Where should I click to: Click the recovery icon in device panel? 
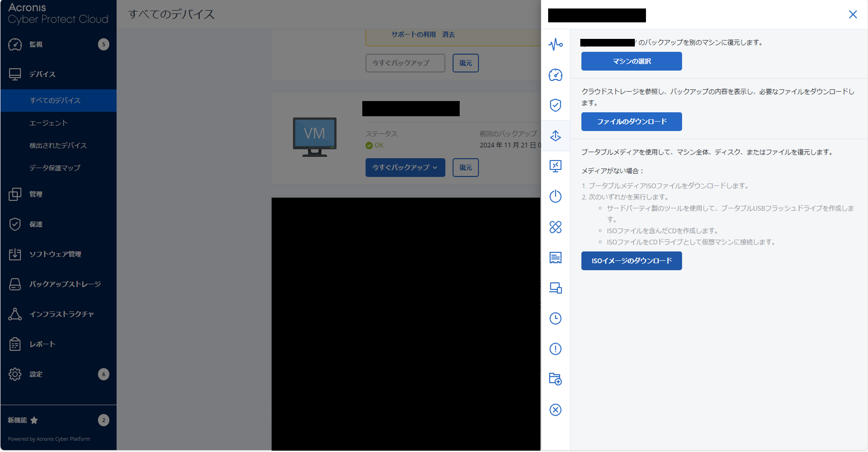[555, 136]
